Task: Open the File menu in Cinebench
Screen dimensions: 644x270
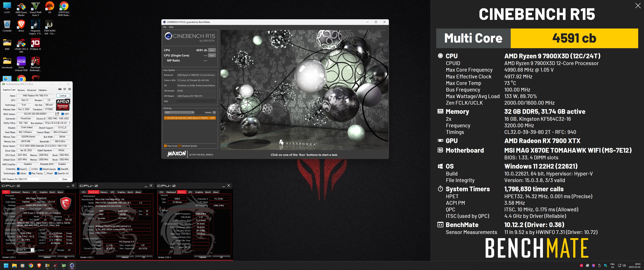Action: 165,27
